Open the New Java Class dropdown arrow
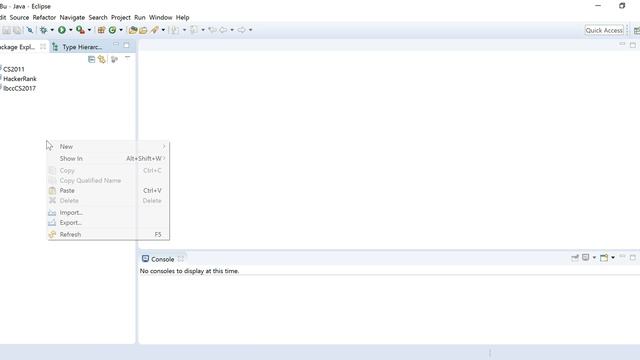640x360 pixels. pyautogui.click(x=121, y=30)
